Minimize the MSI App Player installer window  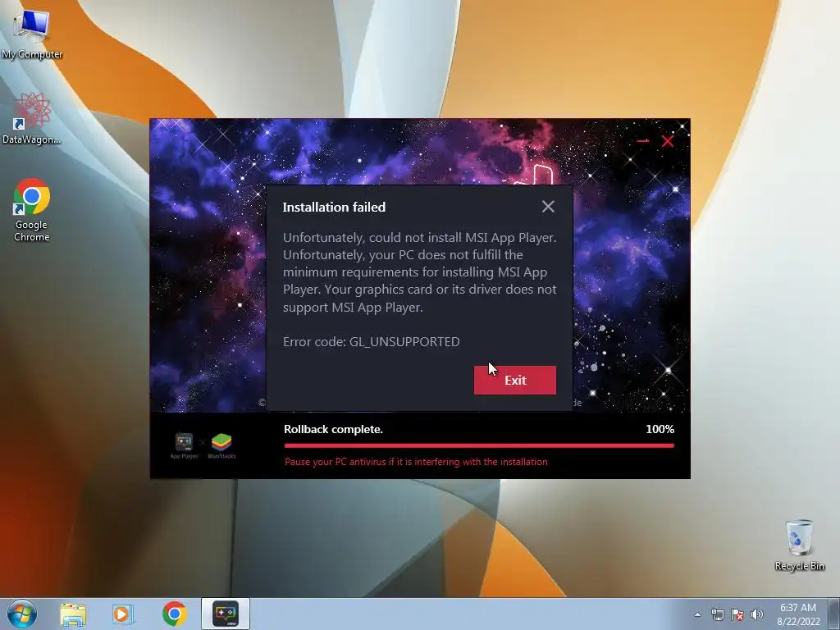click(x=643, y=141)
